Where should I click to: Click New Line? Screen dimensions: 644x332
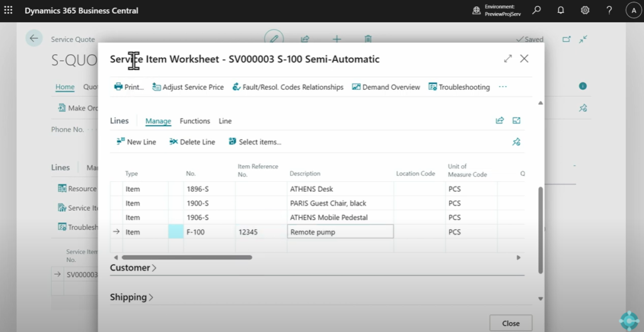(136, 141)
